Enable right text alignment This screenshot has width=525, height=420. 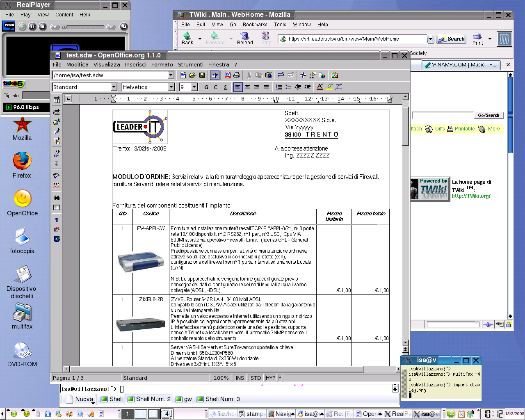[x=257, y=87]
